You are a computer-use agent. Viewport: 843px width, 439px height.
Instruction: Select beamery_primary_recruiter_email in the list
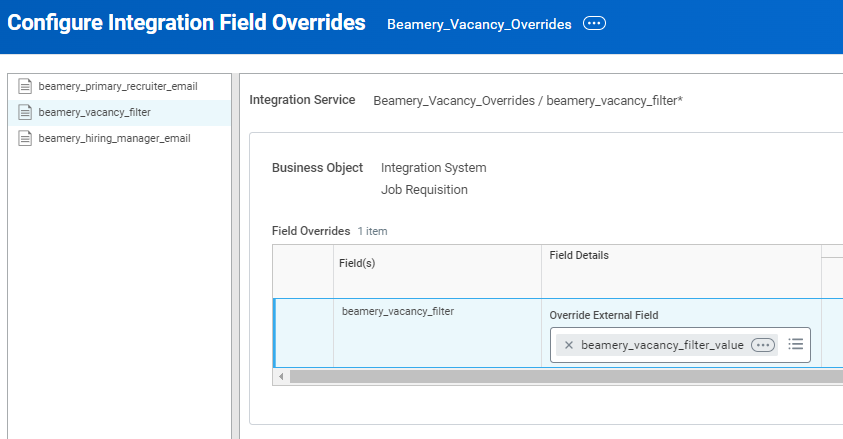point(119,87)
